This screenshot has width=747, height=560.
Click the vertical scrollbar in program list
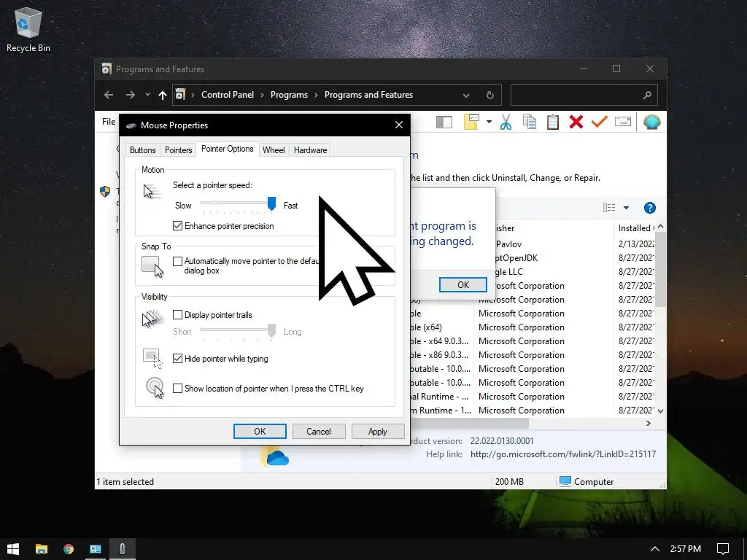click(x=660, y=271)
